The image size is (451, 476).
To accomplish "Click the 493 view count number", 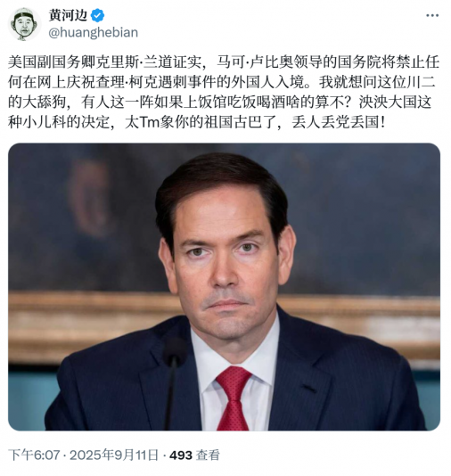I will pyautogui.click(x=181, y=455).
